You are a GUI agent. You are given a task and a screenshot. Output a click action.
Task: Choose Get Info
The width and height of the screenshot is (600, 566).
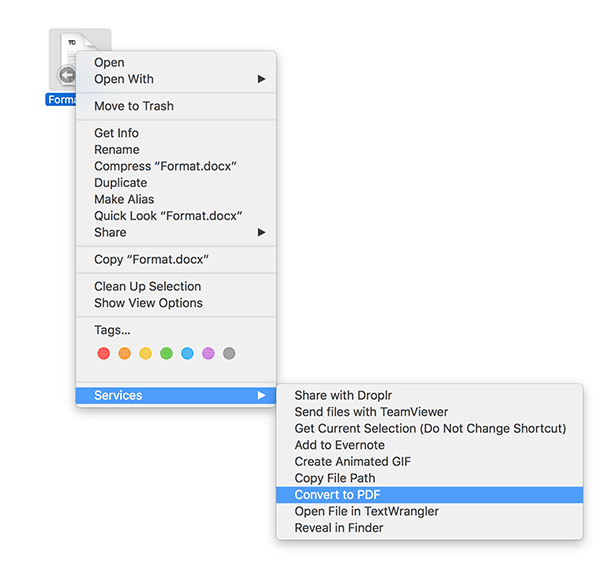click(176, 133)
